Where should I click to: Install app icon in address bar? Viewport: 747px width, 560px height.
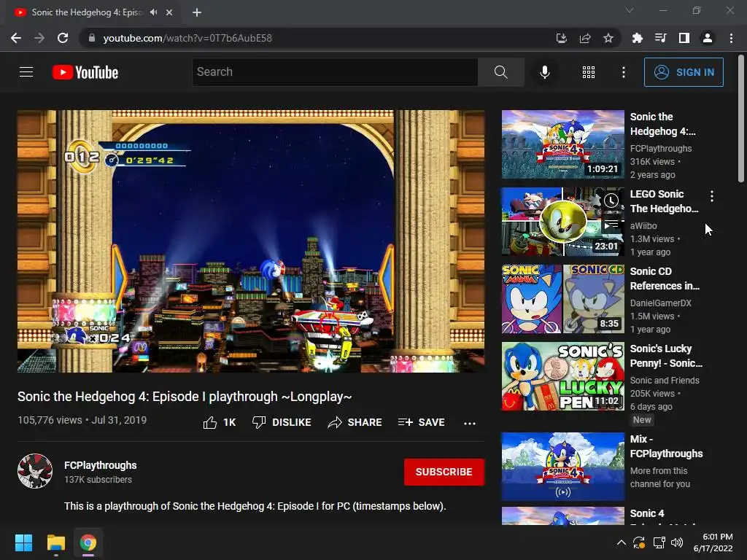562,38
